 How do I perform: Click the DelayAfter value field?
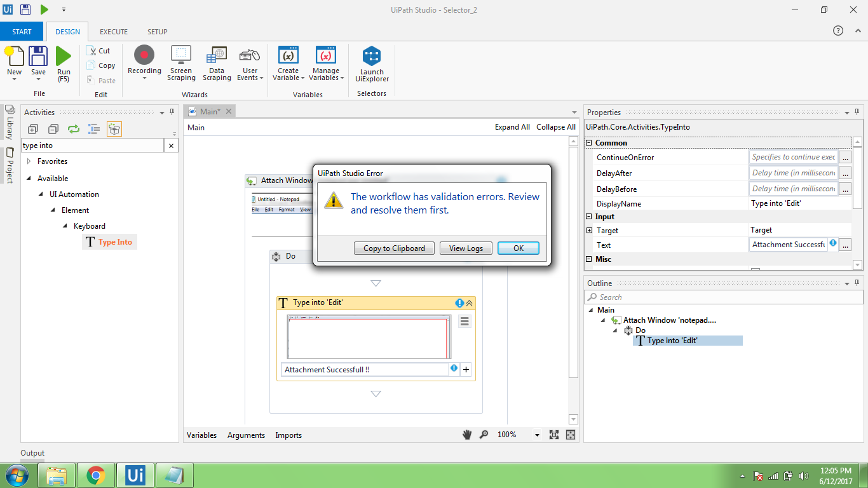click(x=793, y=173)
